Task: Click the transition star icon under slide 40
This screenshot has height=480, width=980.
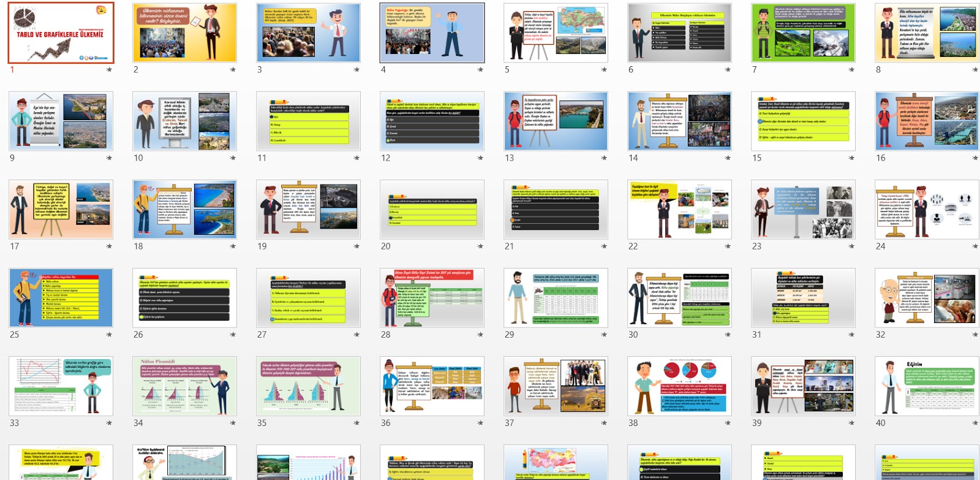Action: (975, 423)
